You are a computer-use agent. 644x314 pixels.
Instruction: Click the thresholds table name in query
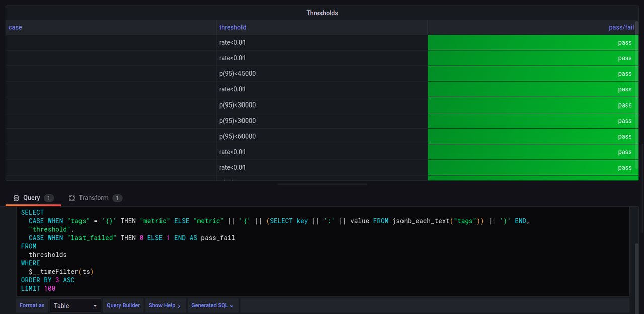coord(48,255)
